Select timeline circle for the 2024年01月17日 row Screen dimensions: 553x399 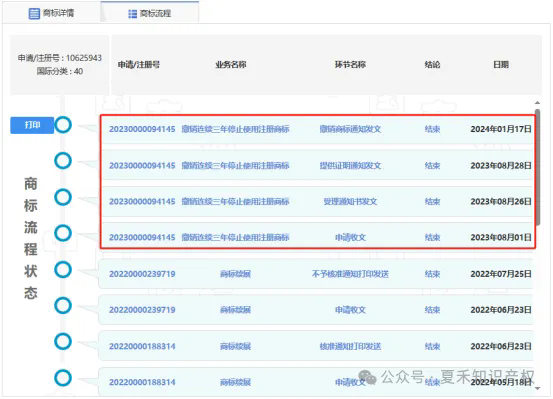[x=63, y=125]
